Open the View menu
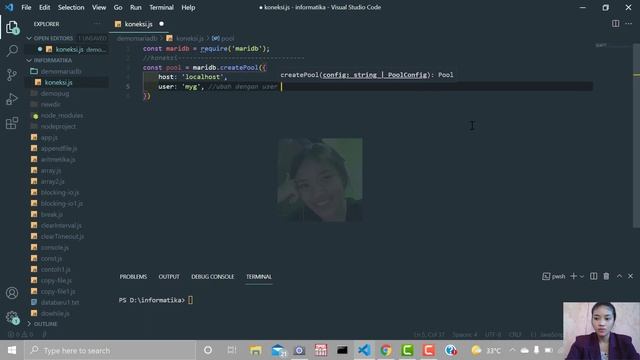Image resolution: width=640 pixels, height=360 pixels. (x=99, y=7)
